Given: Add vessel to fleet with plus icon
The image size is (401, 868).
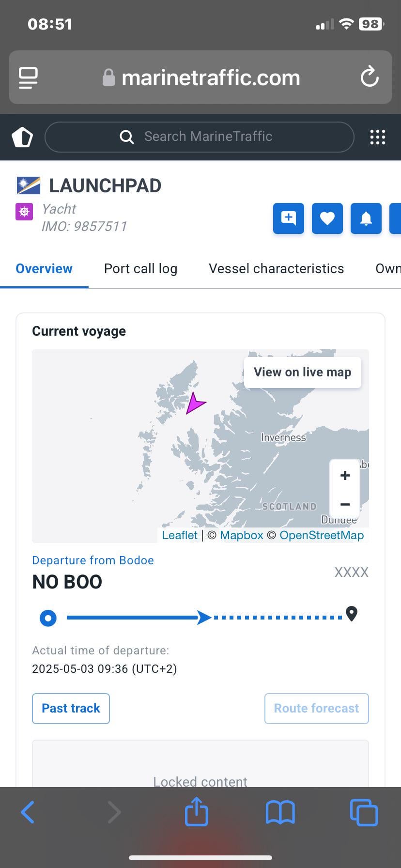Looking at the screenshot, I should point(289,218).
